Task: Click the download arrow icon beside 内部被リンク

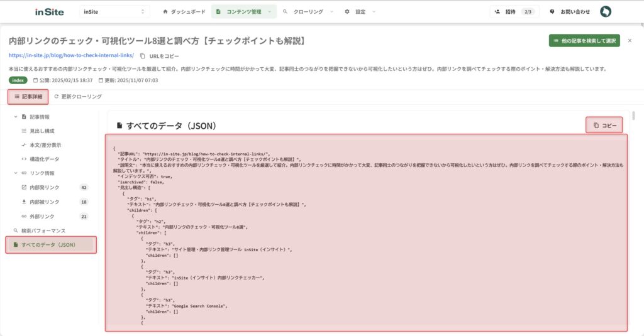Action: 24,202
